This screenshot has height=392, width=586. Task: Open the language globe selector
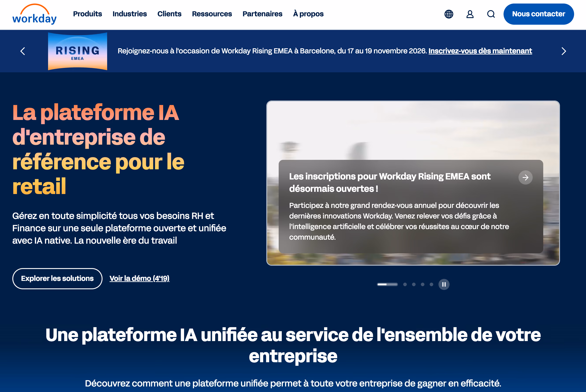449,14
